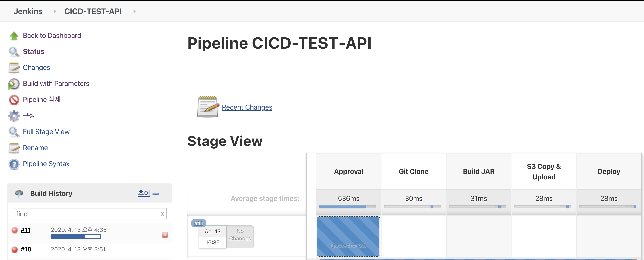Screen dimensions: 644x260
Task: Click the No Changes box for build #11
Action: click(x=240, y=237)
